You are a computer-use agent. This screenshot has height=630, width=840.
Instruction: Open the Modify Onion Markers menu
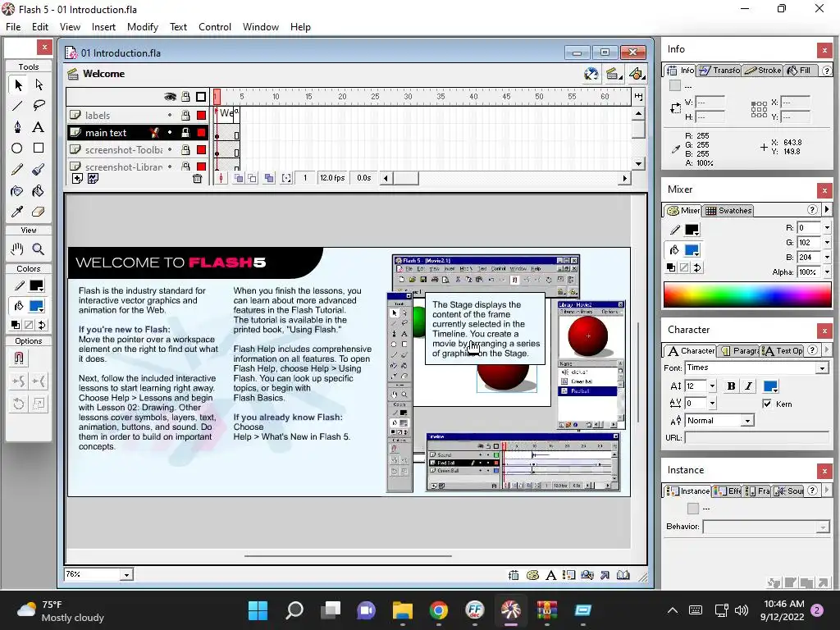point(286,178)
